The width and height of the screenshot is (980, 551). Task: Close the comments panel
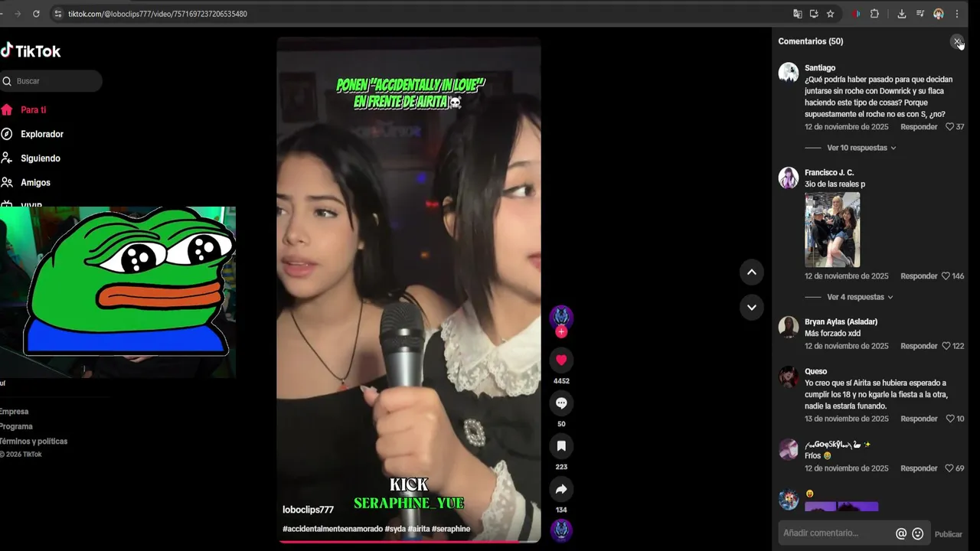(x=957, y=41)
